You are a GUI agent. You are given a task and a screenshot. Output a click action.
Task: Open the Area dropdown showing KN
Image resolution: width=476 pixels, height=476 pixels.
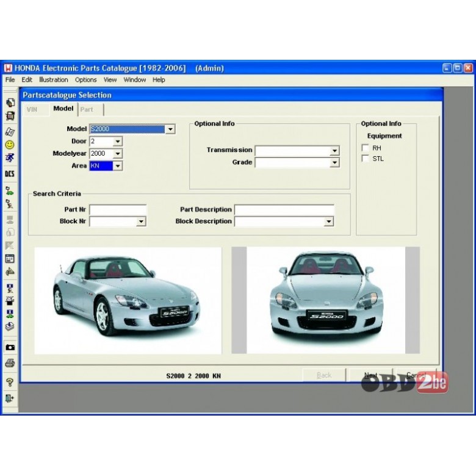click(x=118, y=166)
